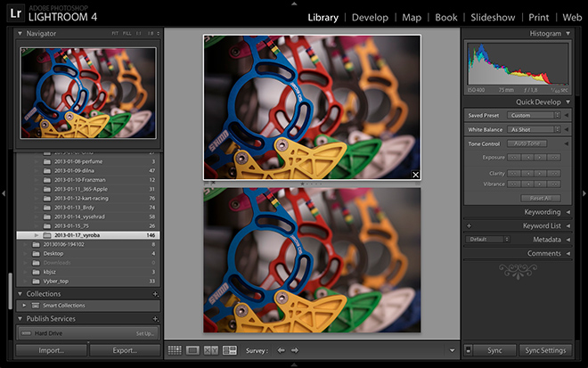The image size is (588, 368).
Task: Increase Exposure by large step
Action: 554,158
